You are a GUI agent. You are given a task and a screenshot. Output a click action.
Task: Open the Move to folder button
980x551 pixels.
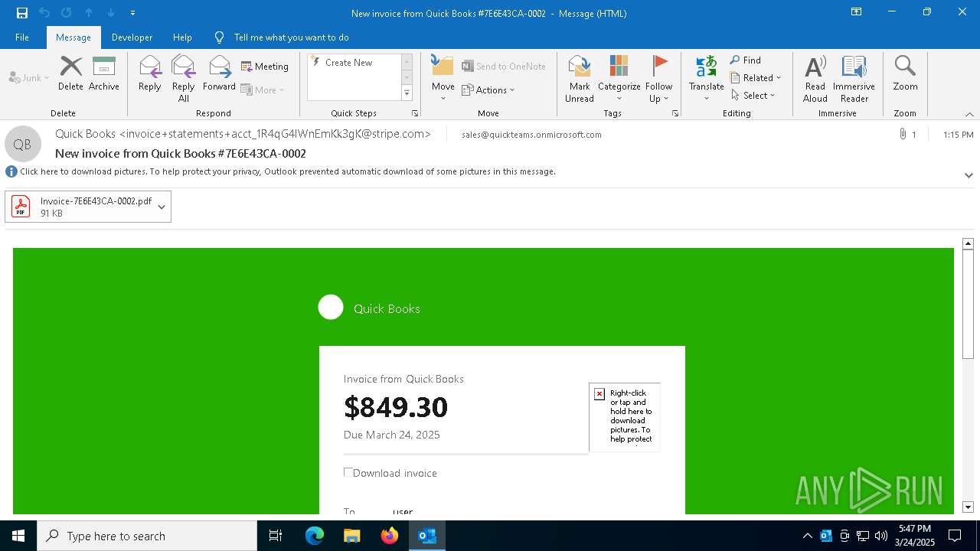pyautogui.click(x=443, y=78)
